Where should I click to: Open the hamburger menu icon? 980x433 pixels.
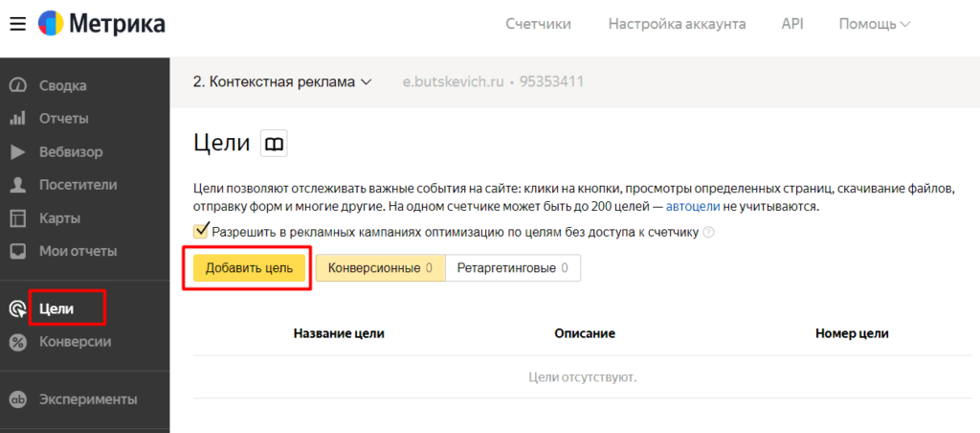(x=17, y=24)
